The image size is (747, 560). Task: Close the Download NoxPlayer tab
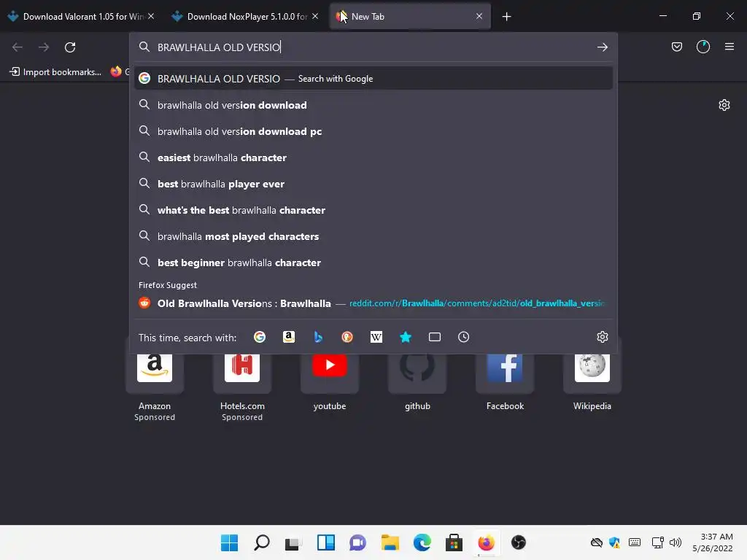point(315,16)
